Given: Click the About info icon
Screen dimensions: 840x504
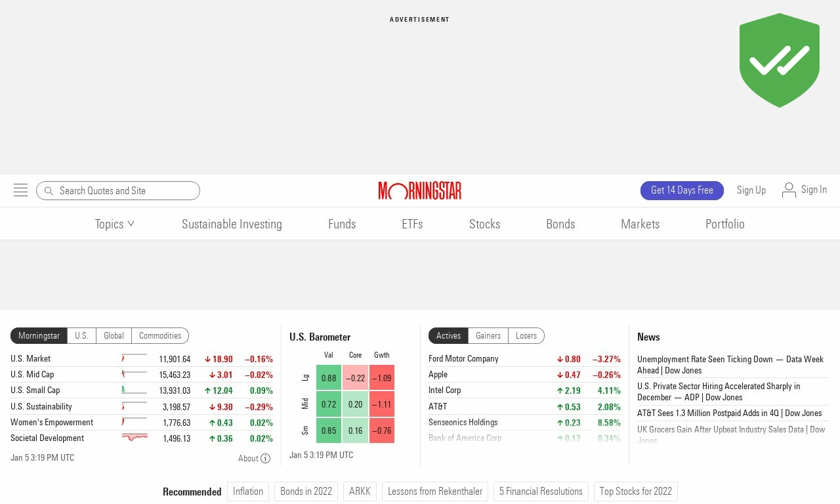Looking at the screenshot, I should click(265, 459).
